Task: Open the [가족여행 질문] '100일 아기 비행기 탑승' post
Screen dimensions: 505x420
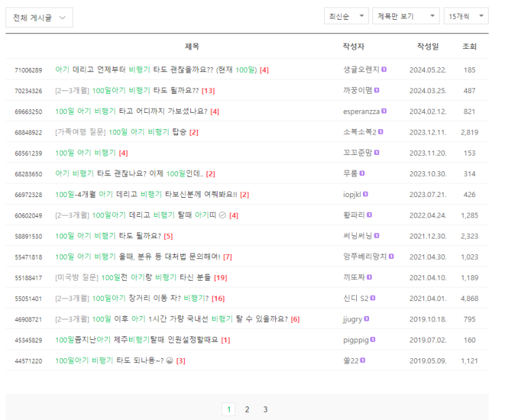Action: (x=147, y=132)
